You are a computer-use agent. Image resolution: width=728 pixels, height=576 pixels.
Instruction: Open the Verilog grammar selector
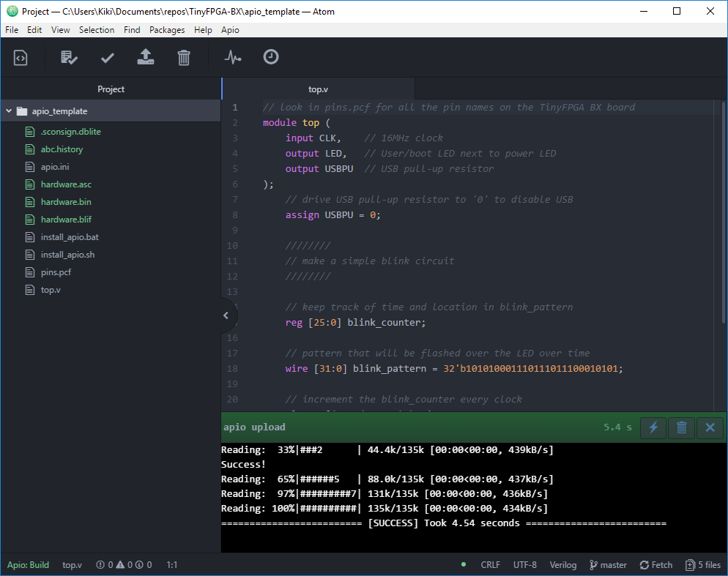563,565
